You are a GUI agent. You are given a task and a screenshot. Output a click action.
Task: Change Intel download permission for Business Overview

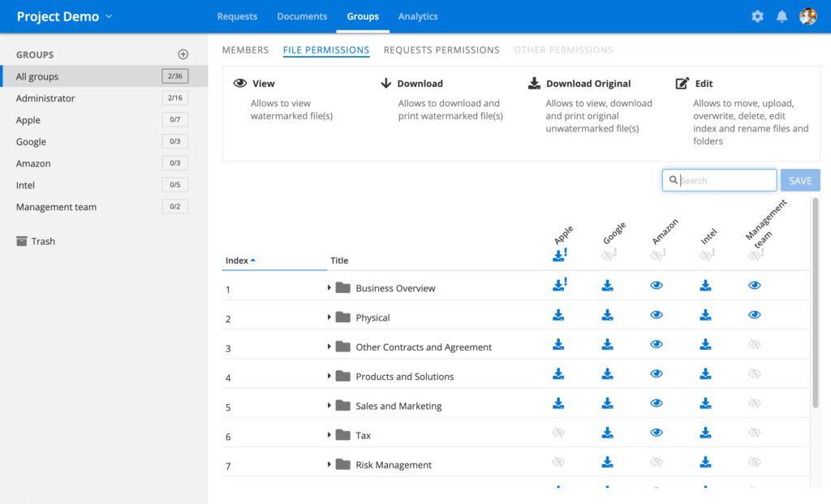point(705,286)
